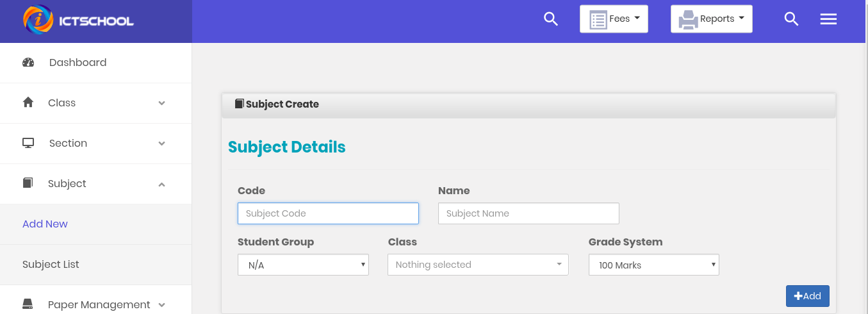The width and height of the screenshot is (868, 314).
Task: Open Subject List in sidebar
Action: click(51, 265)
